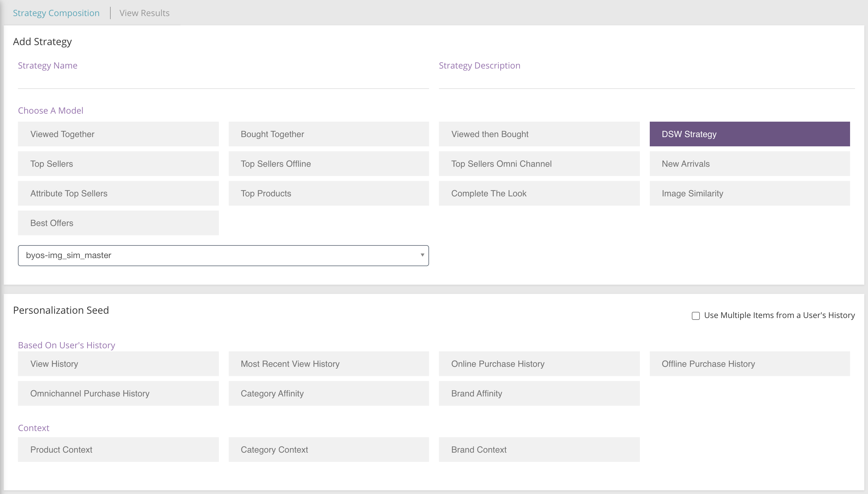Select the Product Context option
This screenshot has height=494, width=868.
click(118, 450)
